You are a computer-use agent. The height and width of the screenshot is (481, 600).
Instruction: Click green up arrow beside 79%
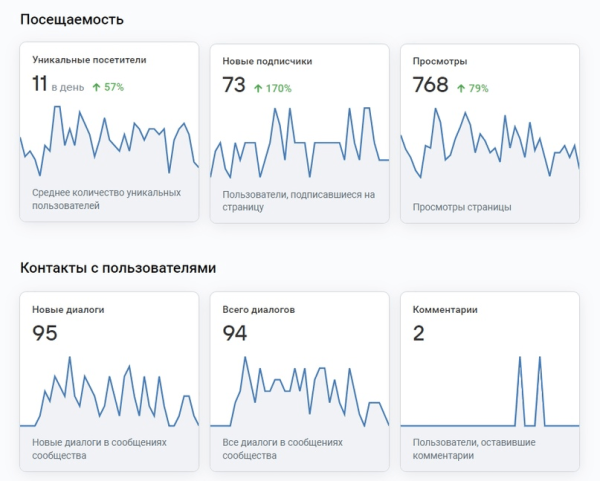(x=459, y=88)
